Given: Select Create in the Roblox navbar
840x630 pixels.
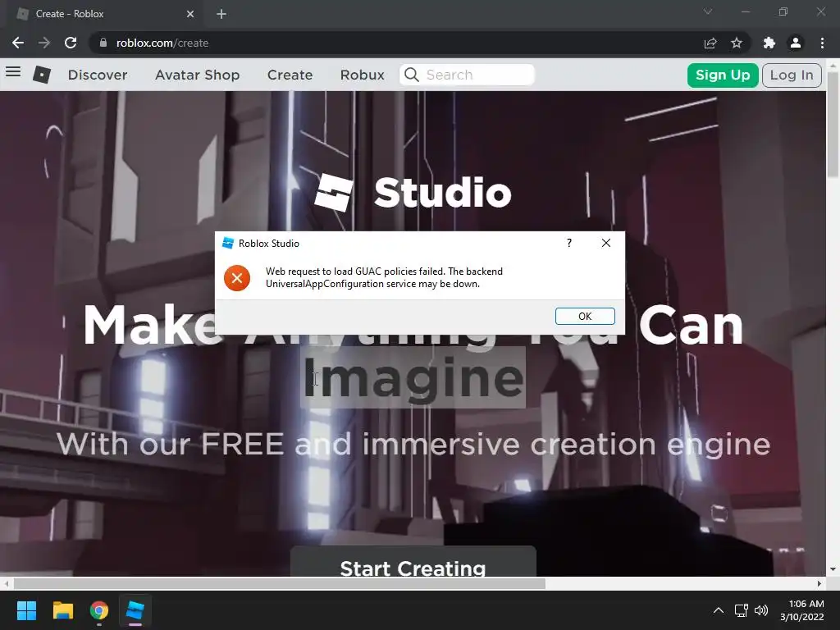Looking at the screenshot, I should point(290,75).
